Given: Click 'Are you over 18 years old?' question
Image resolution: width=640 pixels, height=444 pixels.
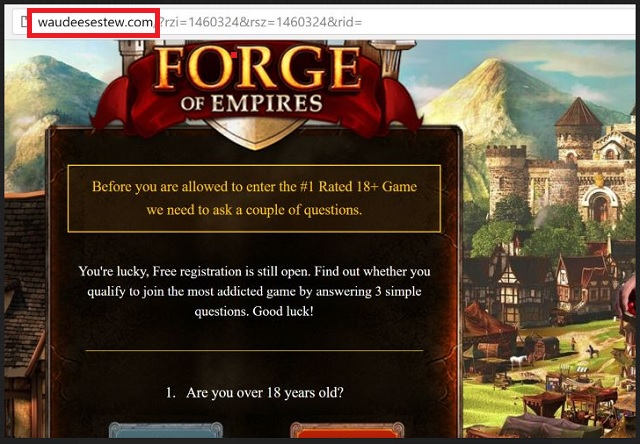Looking at the screenshot, I should pos(255,393).
